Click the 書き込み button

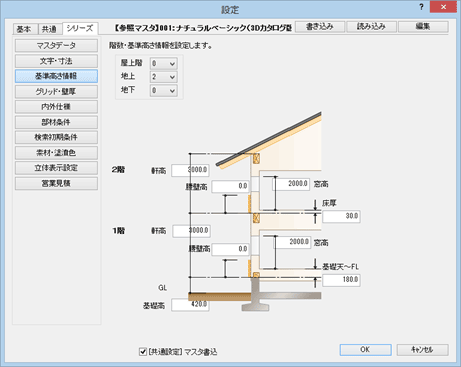(x=320, y=27)
